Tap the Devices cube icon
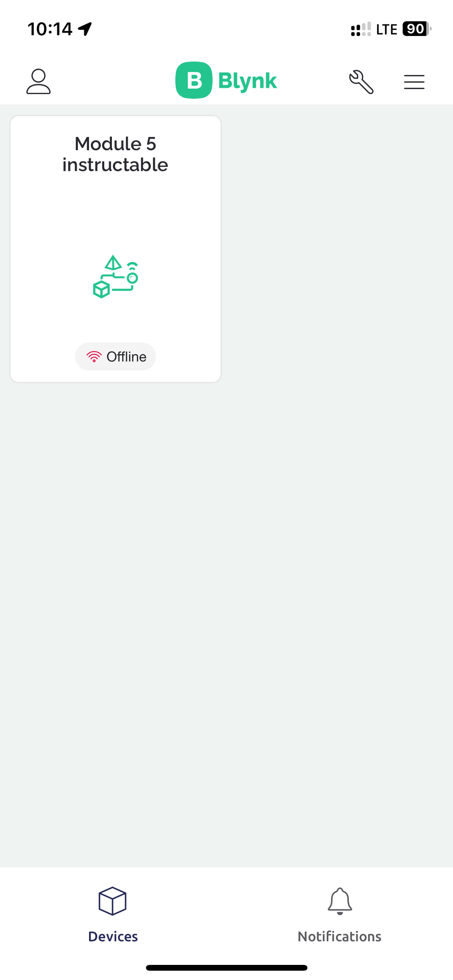This screenshot has height=980, width=453. tap(112, 901)
